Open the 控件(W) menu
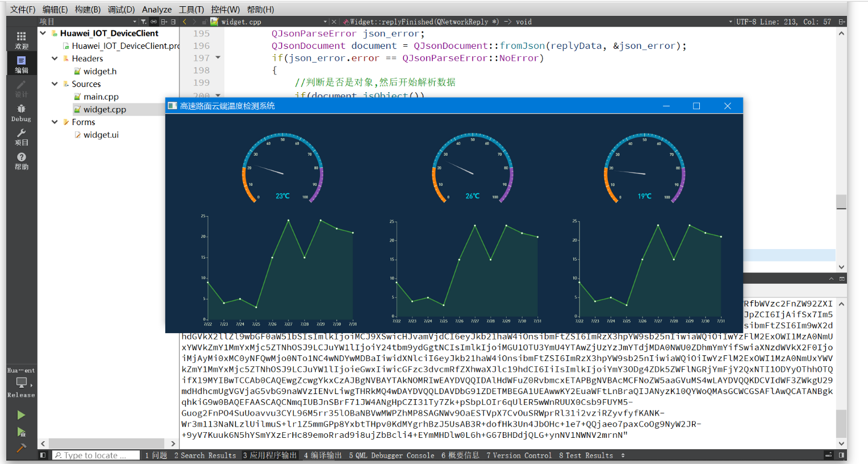 (x=226, y=10)
